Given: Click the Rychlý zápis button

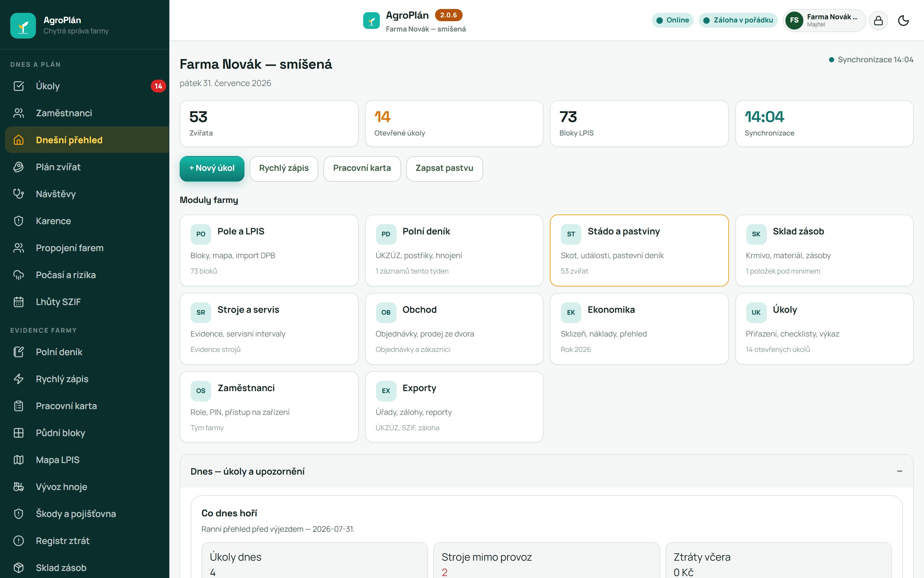Looking at the screenshot, I should (x=284, y=168).
